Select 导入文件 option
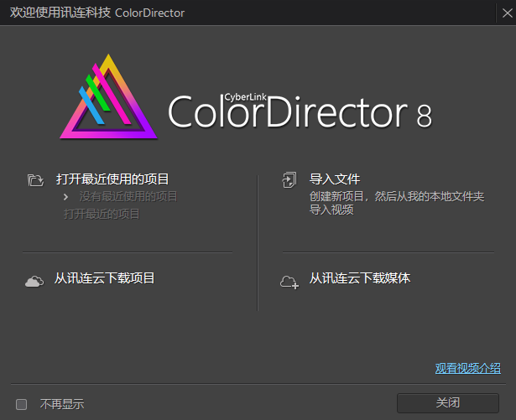The width and height of the screenshot is (516, 420). click(335, 179)
